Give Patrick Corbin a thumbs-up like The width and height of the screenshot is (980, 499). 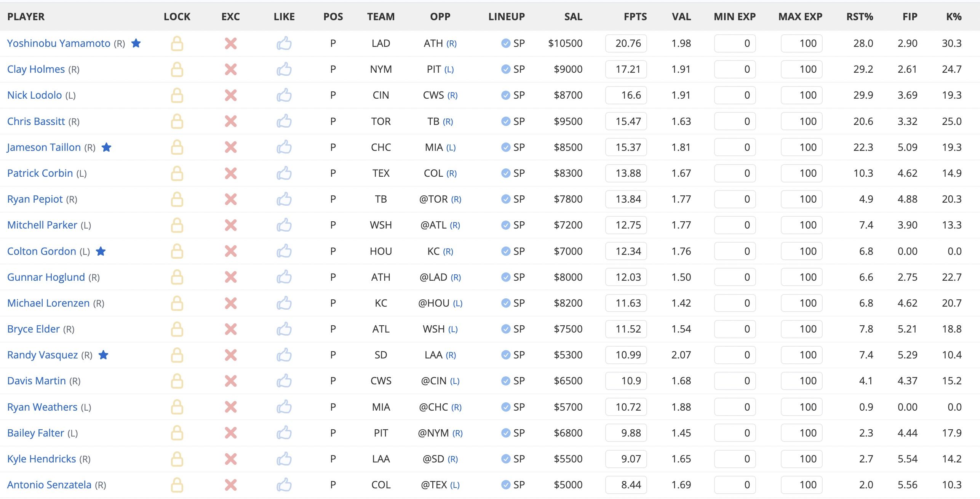coord(284,173)
